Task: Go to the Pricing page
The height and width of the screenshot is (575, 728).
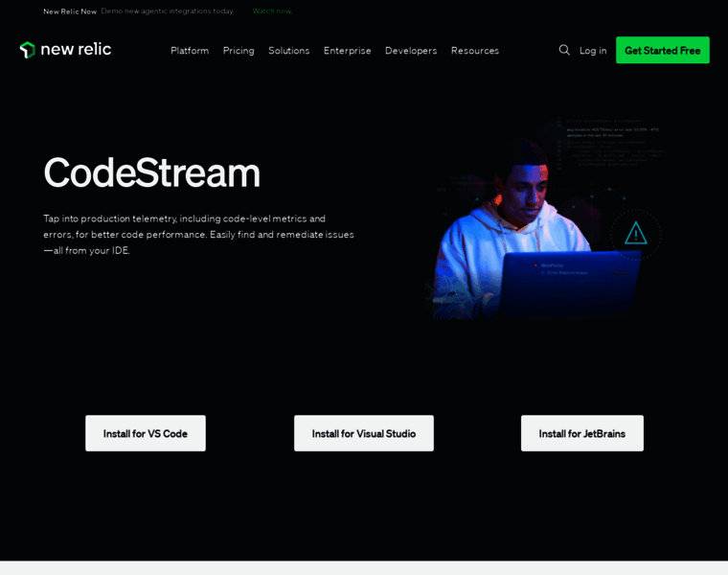Action: (239, 51)
